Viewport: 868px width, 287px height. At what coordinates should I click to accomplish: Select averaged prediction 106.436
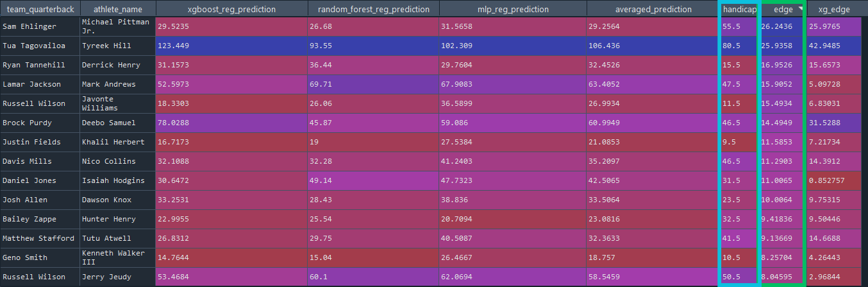[x=653, y=46]
